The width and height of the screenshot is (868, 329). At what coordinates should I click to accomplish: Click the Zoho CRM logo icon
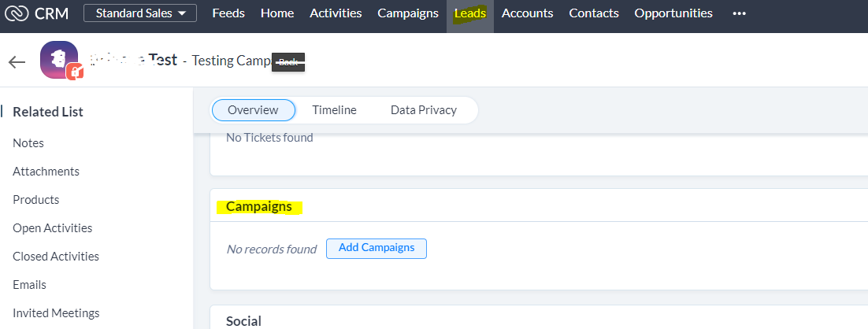(16, 13)
